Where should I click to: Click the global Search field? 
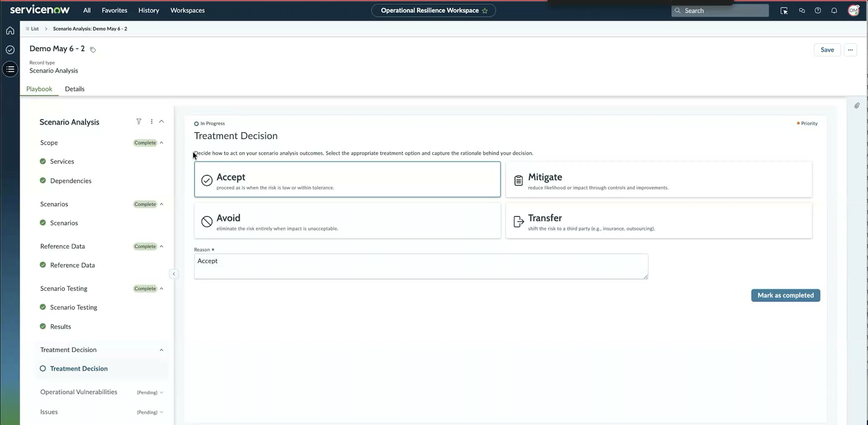coord(720,11)
